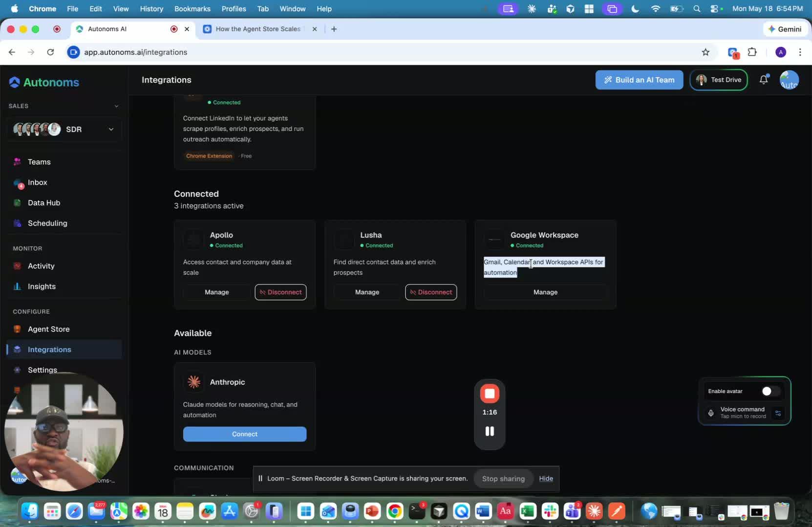The image size is (812, 527).
Task: Click the voice command microphone icon
Action: pos(711,413)
